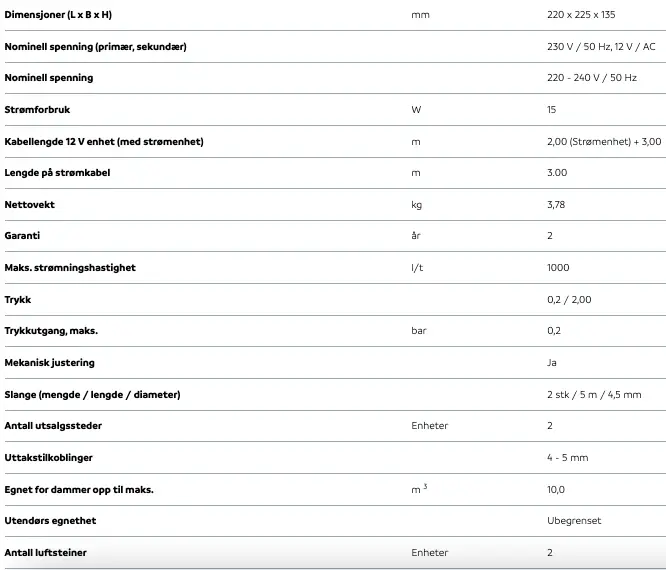Click the bar unit for Trykkutgang, maks.
Viewport: 666px width, 570px height.
[x=419, y=331]
